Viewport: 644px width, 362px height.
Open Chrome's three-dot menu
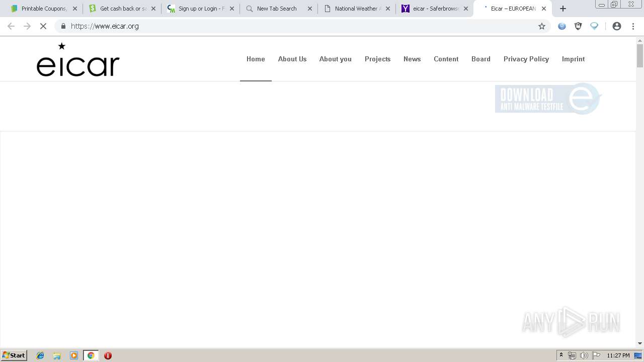click(x=633, y=26)
